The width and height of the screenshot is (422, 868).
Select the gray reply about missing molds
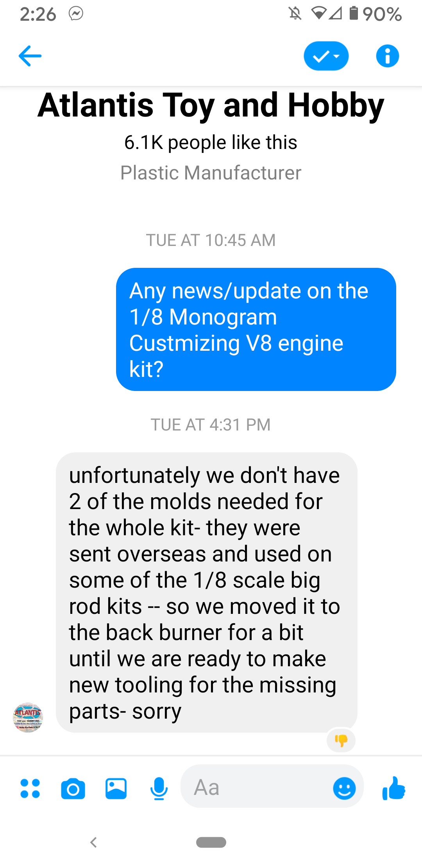pyautogui.click(x=207, y=592)
